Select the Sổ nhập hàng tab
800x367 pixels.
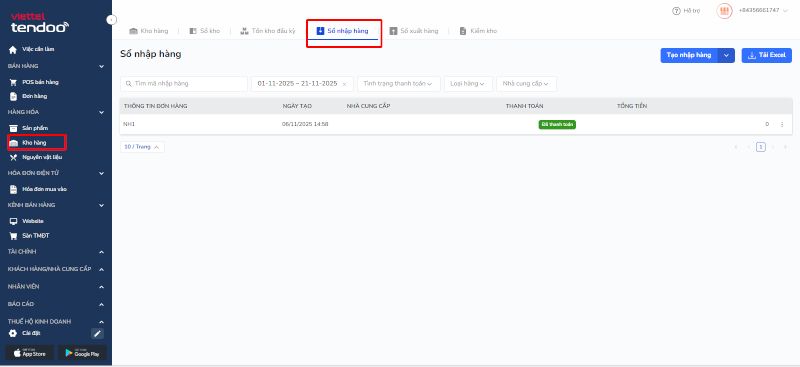pyautogui.click(x=342, y=31)
